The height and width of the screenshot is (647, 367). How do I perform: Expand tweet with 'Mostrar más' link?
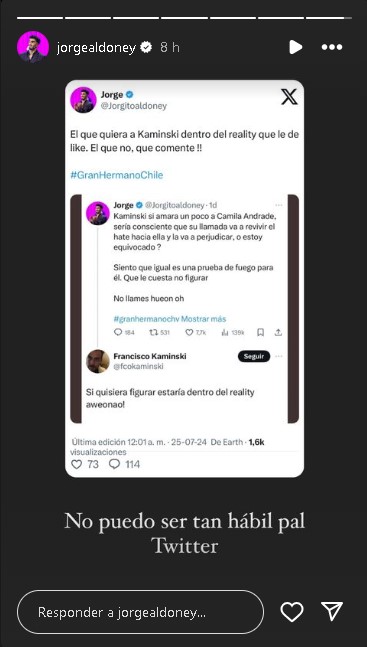(x=204, y=319)
